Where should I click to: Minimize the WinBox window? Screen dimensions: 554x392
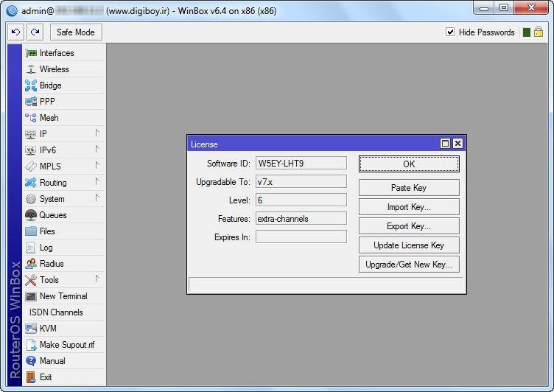484,8
